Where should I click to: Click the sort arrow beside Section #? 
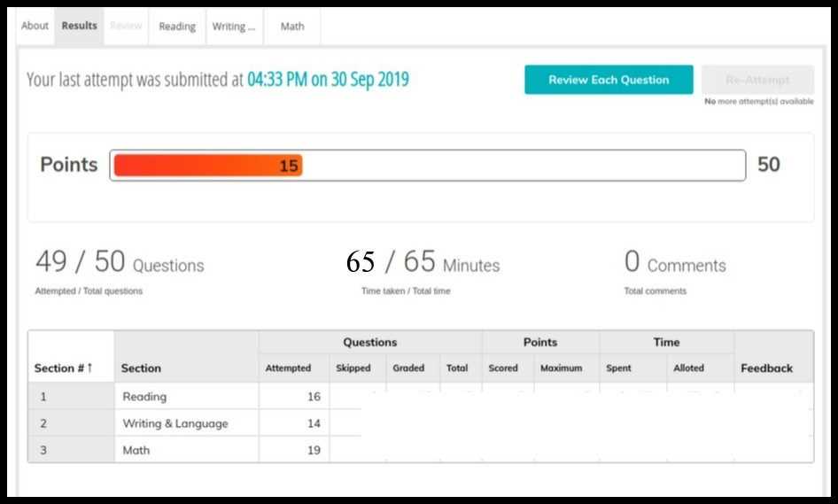89,368
